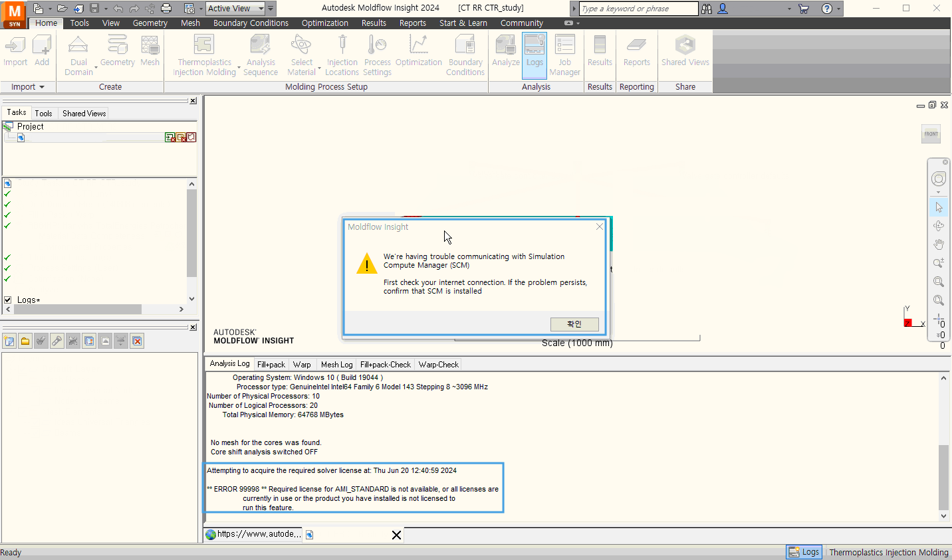Click the Import ribbon icon
The image size is (952, 560).
click(x=15, y=51)
